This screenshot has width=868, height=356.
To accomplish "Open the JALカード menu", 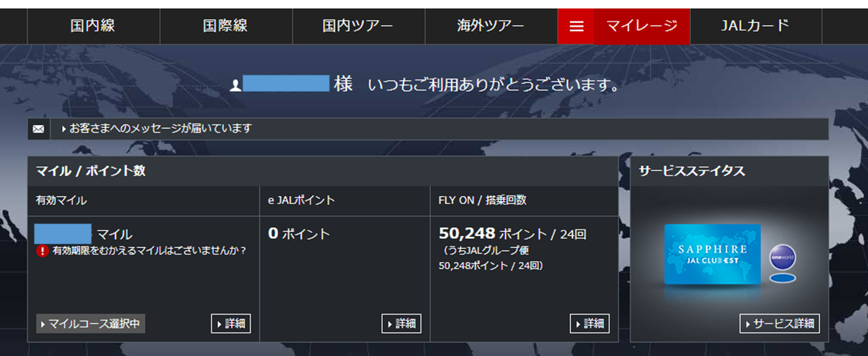I will pyautogui.click(x=756, y=26).
